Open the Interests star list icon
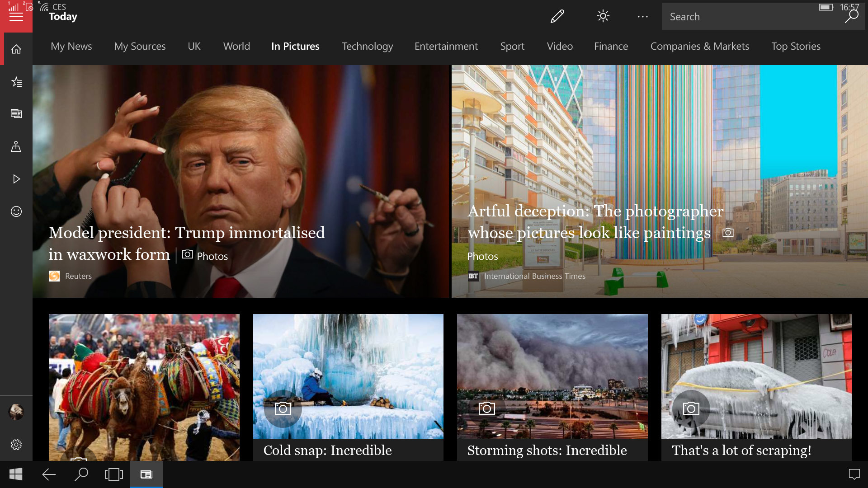The width and height of the screenshot is (868, 488). click(16, 82)
